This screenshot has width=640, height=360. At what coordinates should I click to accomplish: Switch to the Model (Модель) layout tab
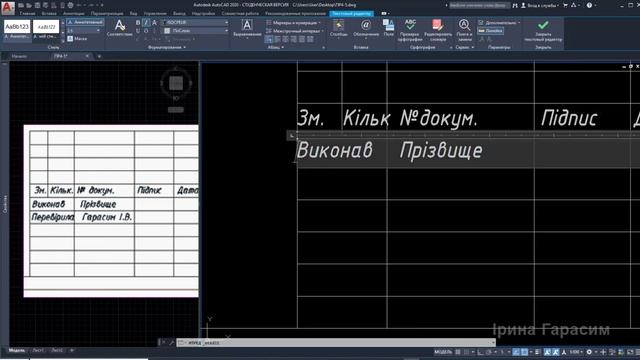[x=17, y=350]
